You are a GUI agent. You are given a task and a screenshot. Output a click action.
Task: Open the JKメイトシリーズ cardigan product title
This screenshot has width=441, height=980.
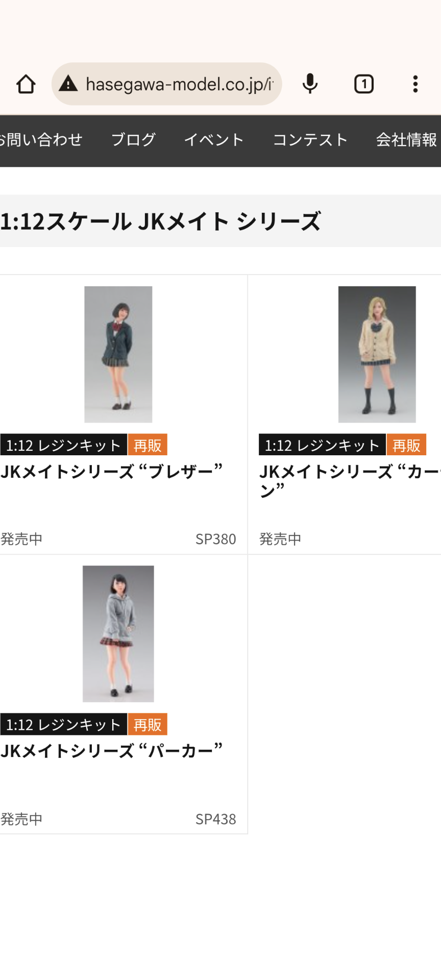point(350,481)
